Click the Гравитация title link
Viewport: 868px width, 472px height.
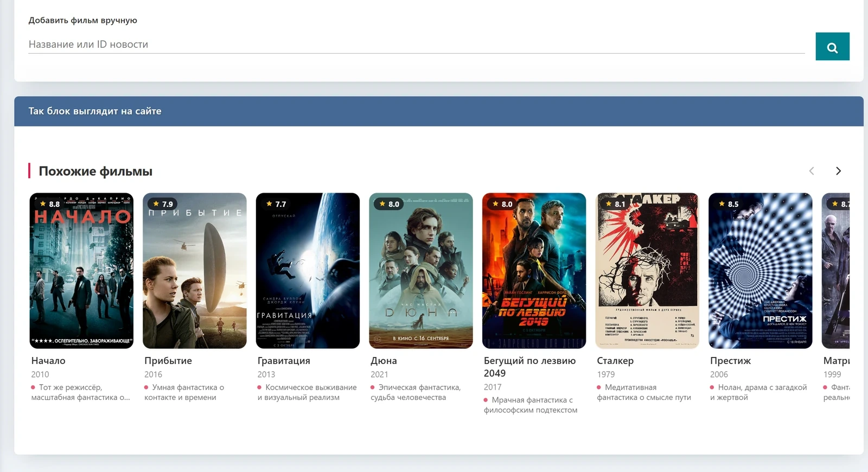pyautogui.click(x=284, y=361)
